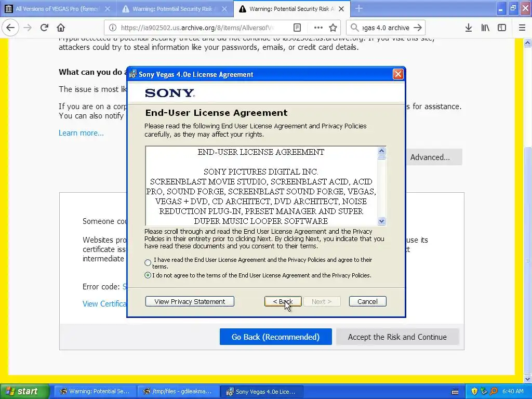Show site information icon in URL bar
The height and width of the screenshot is (399, 532).
[113, 28]
